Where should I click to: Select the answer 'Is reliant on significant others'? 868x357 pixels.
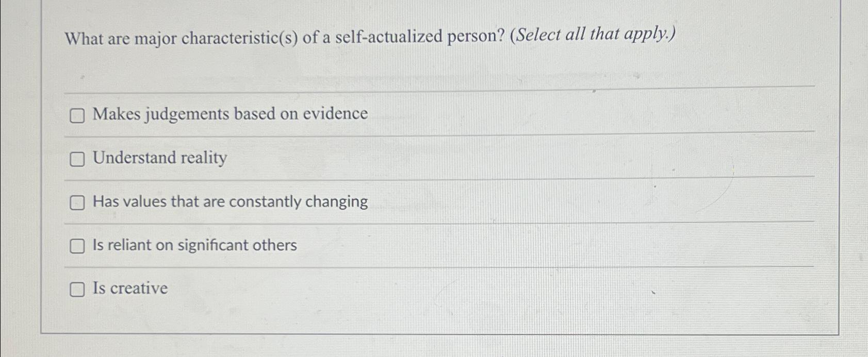(194, 246)
